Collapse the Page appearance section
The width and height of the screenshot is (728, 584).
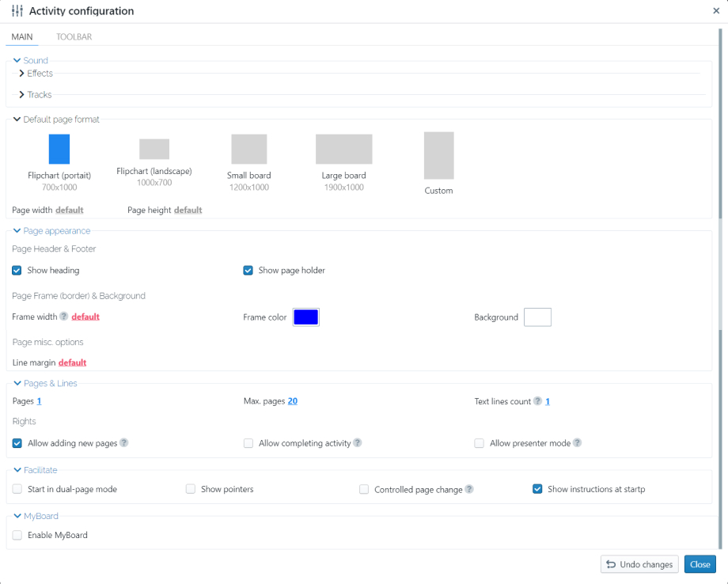52,231
